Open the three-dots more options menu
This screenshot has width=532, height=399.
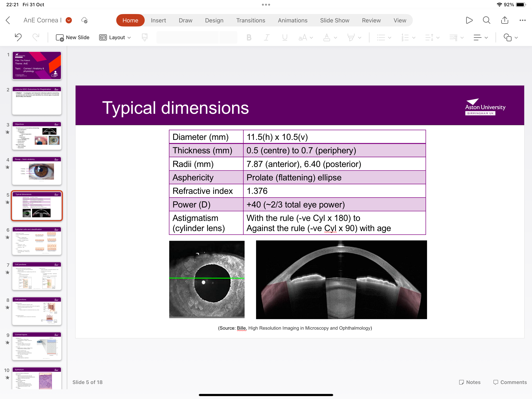(x=522, y=20)
